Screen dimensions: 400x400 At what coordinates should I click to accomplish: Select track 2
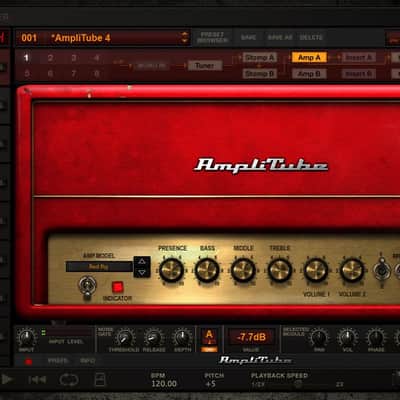pos(50,58)
